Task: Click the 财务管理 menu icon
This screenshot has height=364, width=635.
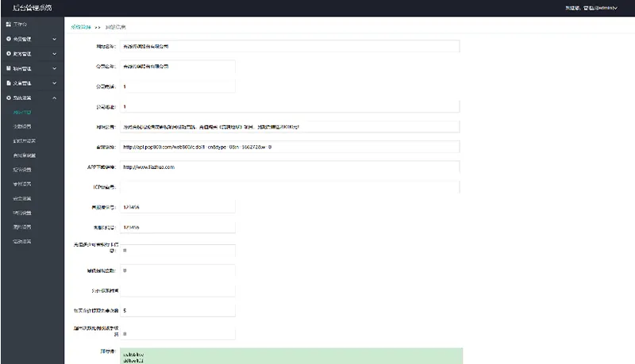Action: pos(9,54)
